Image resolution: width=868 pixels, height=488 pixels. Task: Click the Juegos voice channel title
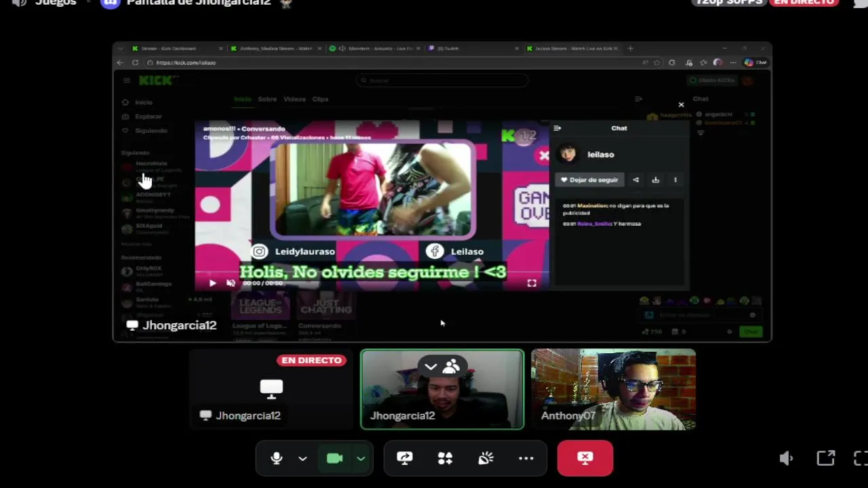(56, 3)
